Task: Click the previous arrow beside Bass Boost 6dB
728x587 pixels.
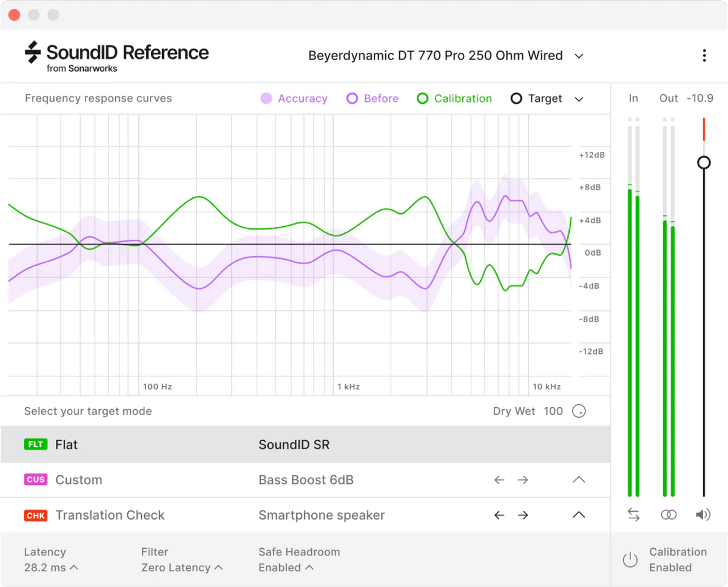Action: click(499, 480)
